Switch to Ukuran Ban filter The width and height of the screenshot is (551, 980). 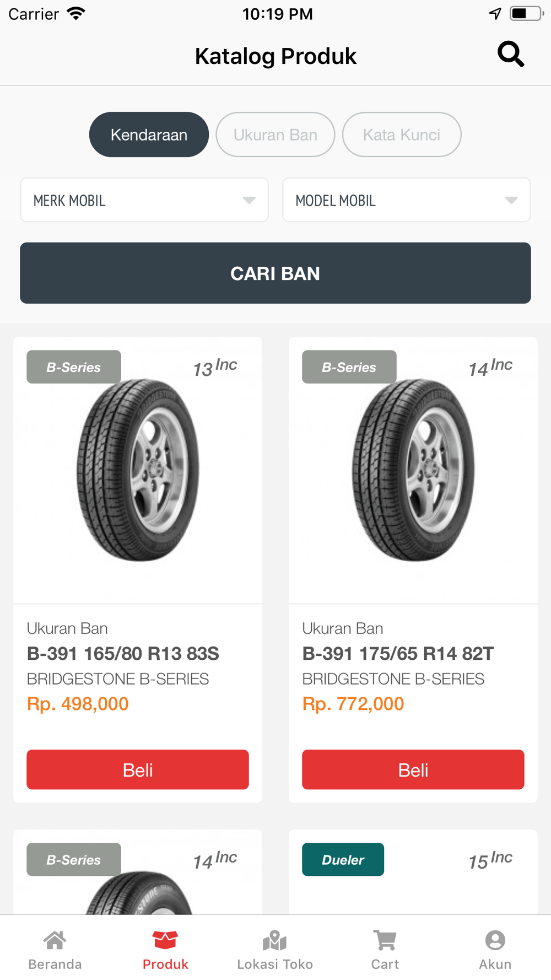tap(275, 134)
